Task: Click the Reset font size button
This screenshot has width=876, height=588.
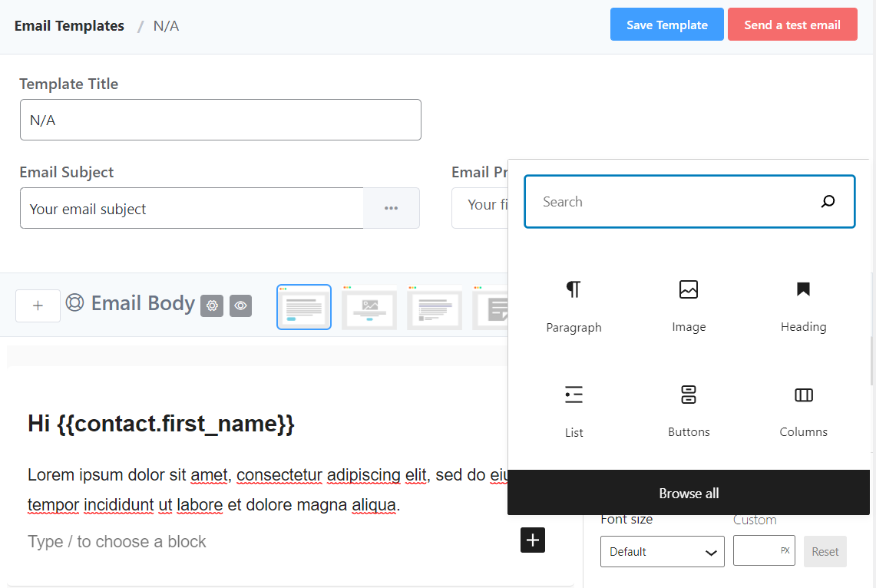Action: [825, 551]
